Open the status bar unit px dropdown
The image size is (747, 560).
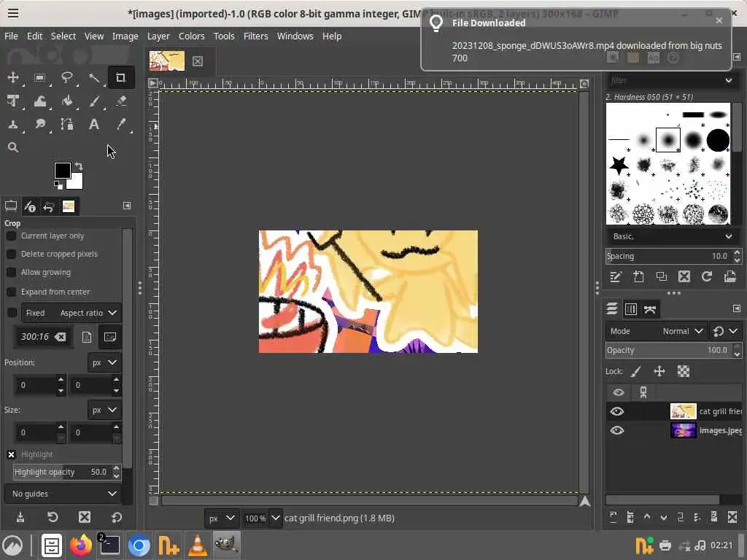[x=221, y=518]
